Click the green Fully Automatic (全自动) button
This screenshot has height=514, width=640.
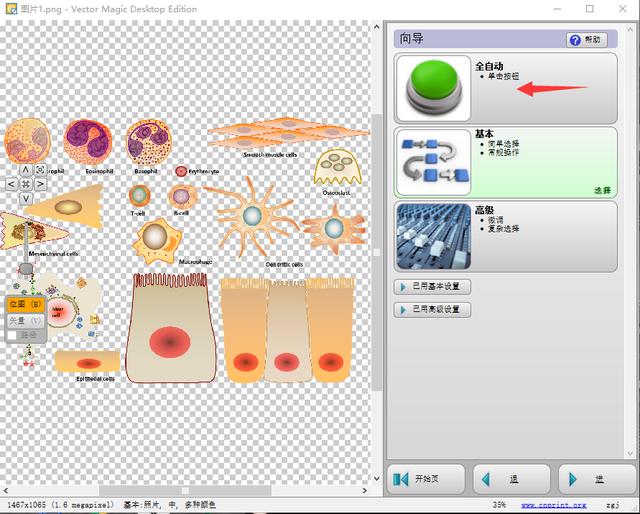point(433,88)
